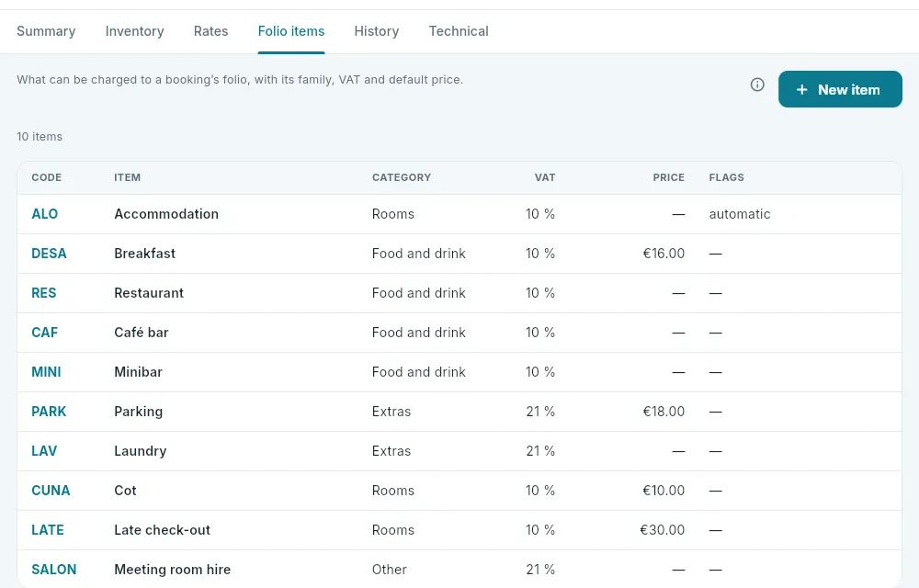
Task: Select the MINI code link
Action: click(x=46, y=372)
